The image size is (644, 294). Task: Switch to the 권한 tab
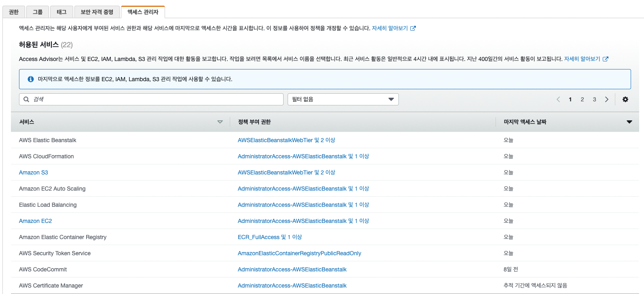14,12
